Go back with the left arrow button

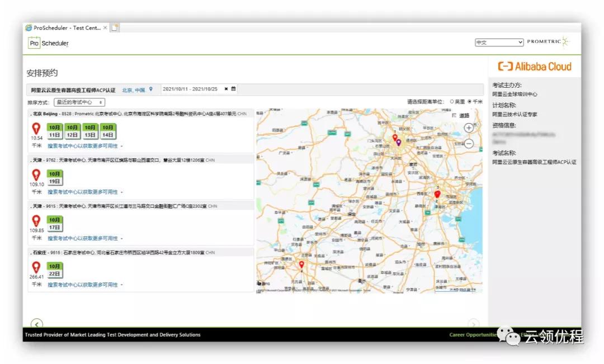click(36, 324)
